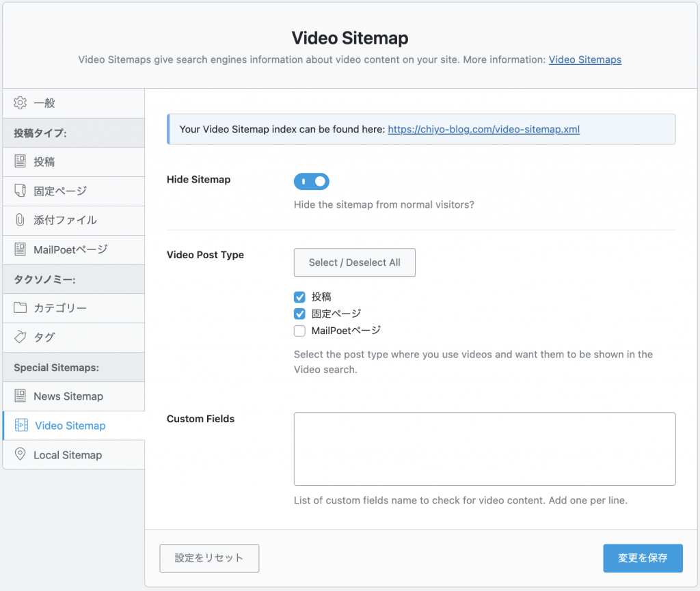Click the 固定ページ checkbox label text

click(336, 314)
